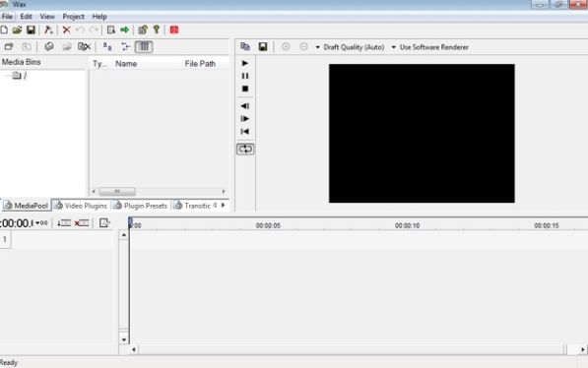The height and width of the screenshot is (368, 588).
Task: Click the timeline edit properties icon
Action: [x=104, y=223]
